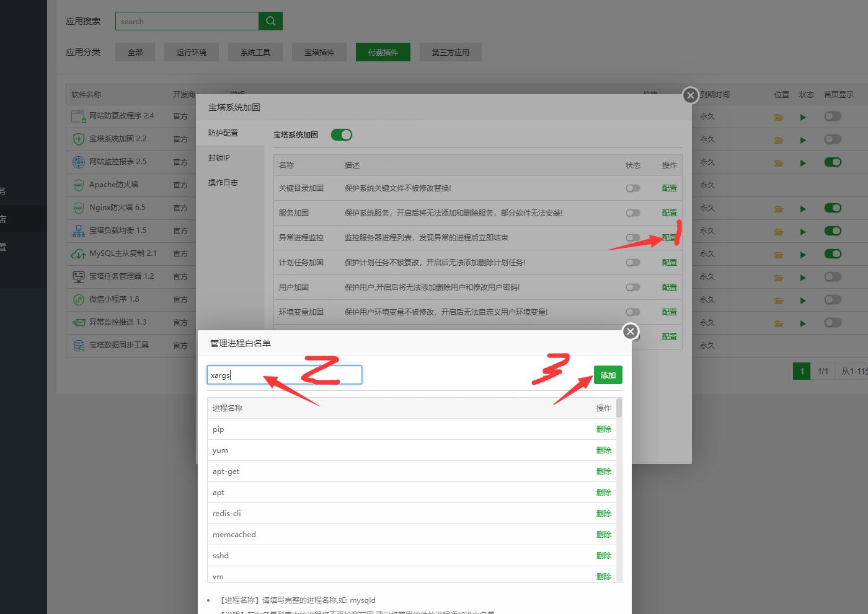868x614 pixels.
Task: Toggle homepage display for 宝塔任务管理器
Action: tap(833, 276)
